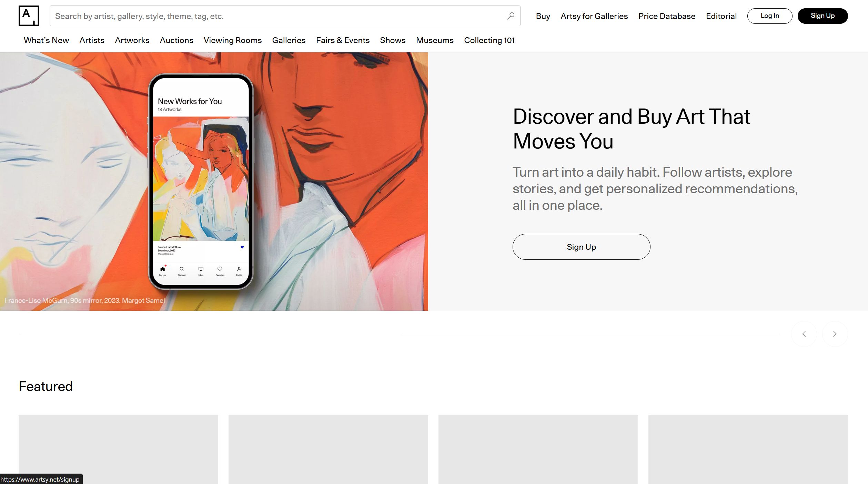
Task: Open the Editorial link
Action: pyautogui.click(x=721, y=16)
